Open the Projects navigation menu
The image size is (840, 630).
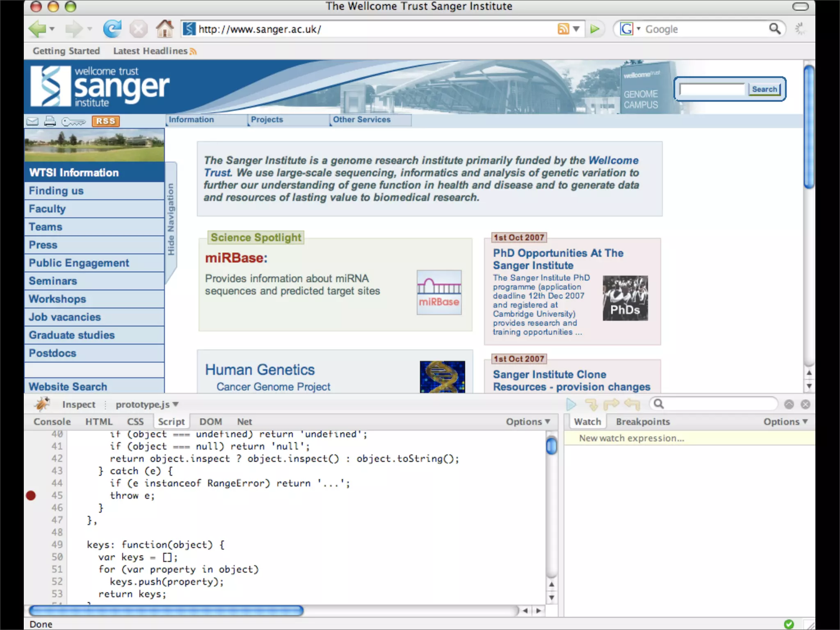pyautogui.click(x=289, y=120)
